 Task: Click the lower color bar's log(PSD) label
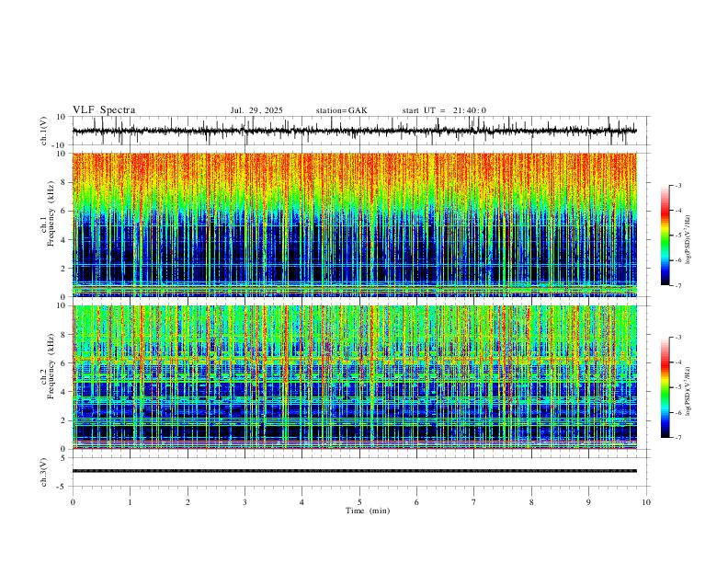(x=688, y=392)
